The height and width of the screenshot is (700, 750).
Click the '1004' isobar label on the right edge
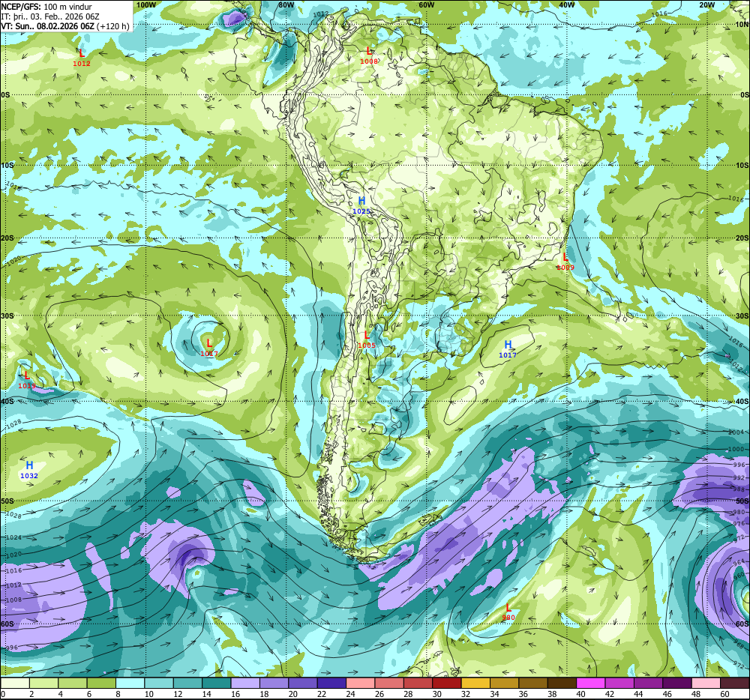pyautogui.click(x=736, y=432)
